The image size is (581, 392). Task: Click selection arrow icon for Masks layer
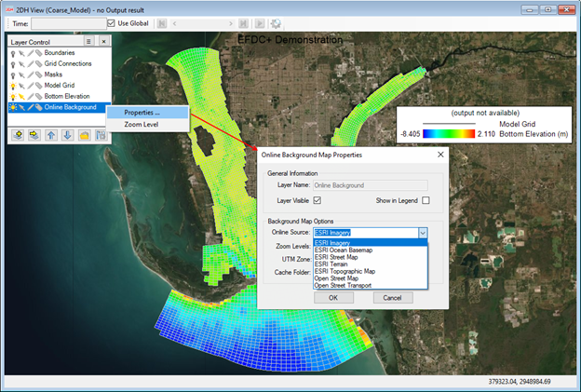click(21, 74)
